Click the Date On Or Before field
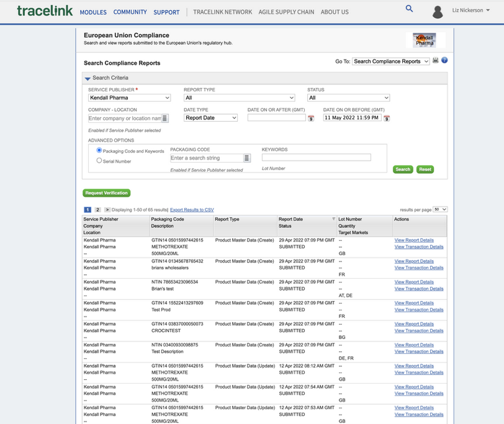 [353, 118]
